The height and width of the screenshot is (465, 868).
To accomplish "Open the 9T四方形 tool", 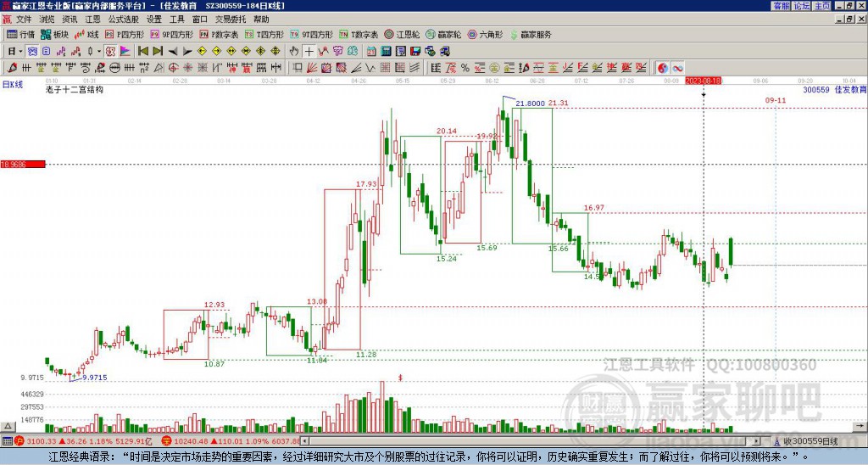I will pyautogui.click(x=312, y=34).
